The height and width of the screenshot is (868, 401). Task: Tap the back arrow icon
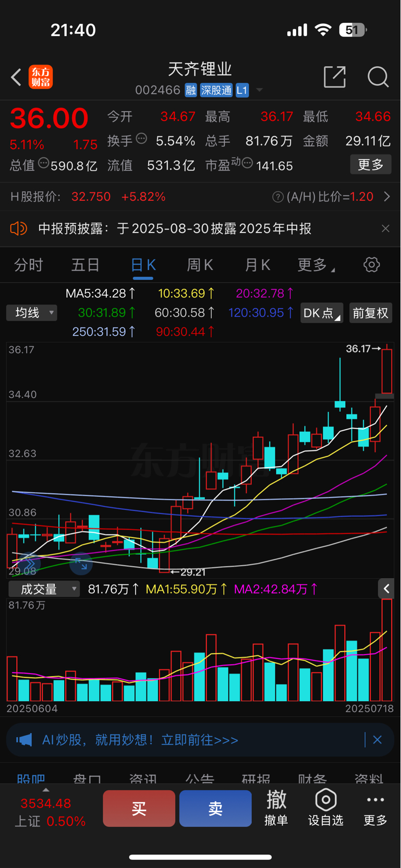tap(16, 77)
